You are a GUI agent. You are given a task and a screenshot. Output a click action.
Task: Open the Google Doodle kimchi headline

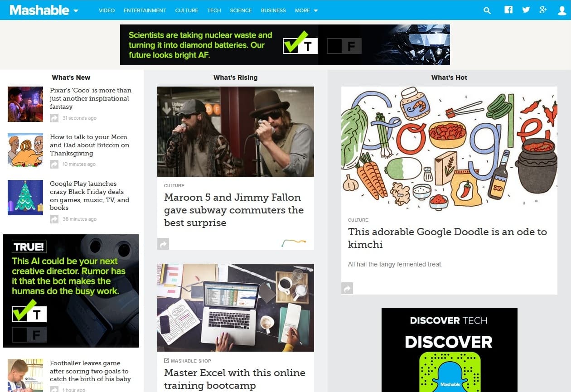click(447, 238)
